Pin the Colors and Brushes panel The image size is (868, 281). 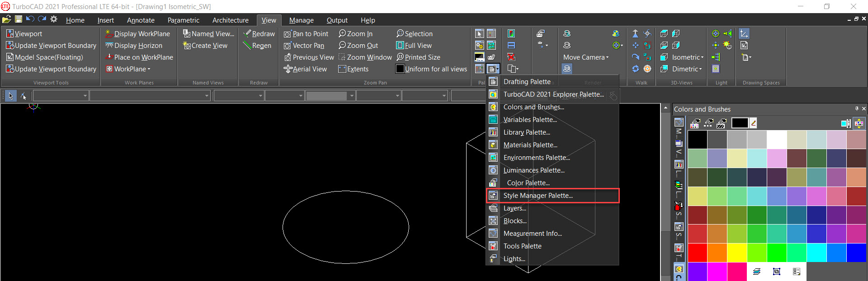pos(857,109)
